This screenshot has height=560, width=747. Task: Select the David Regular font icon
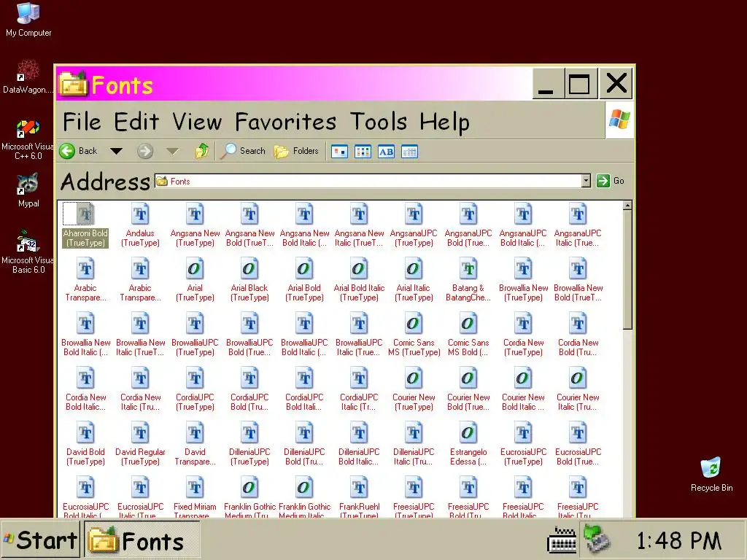pyautogui.click(x=140, y=433)
